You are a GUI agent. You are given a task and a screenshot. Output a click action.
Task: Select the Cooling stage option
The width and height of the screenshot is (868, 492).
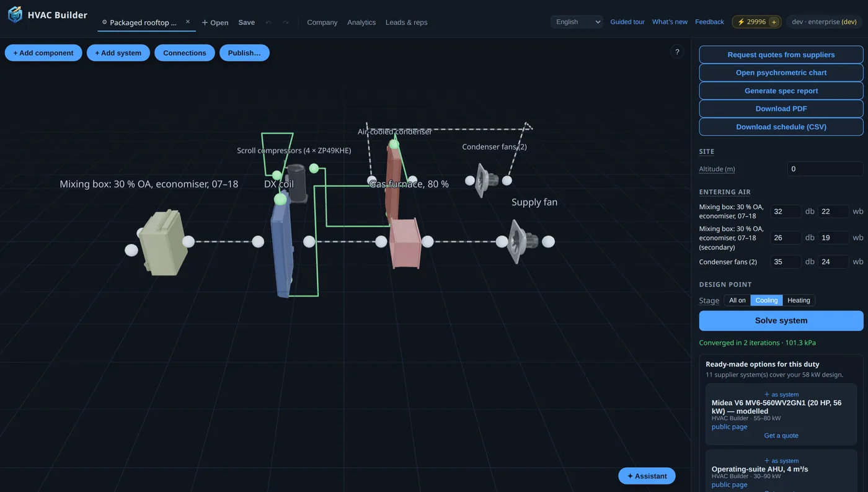point(766,300)
